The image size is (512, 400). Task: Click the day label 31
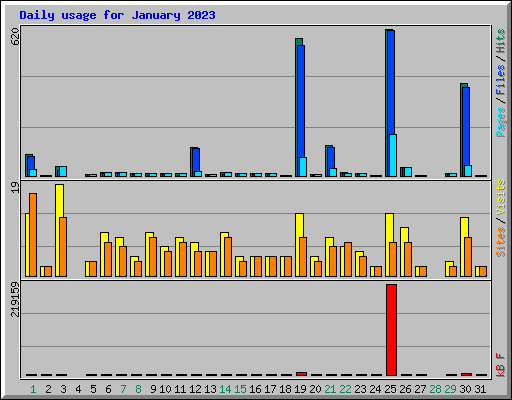coord(480,389)
